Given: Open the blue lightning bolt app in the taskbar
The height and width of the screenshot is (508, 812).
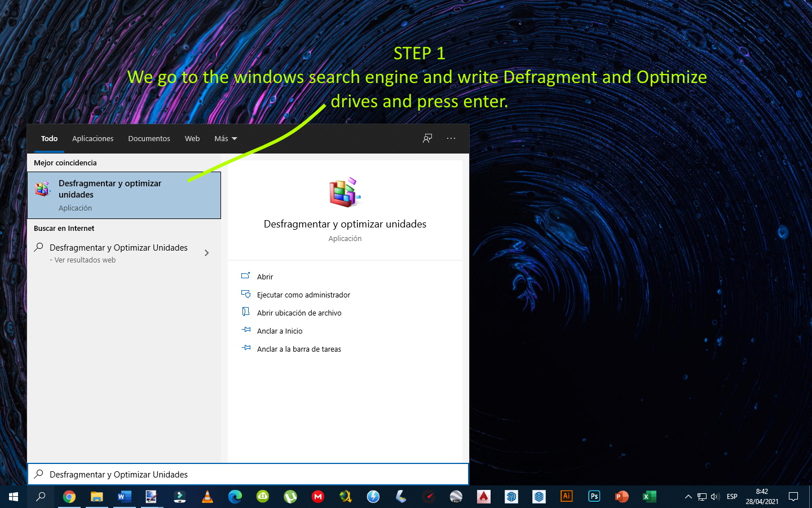Looking at the screenshot, I should [x=373, y=497].
